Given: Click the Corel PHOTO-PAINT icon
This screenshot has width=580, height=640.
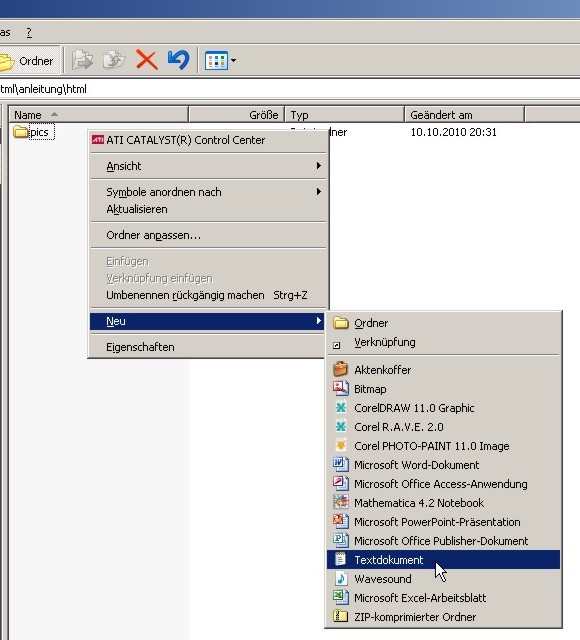Looking at the screenshot, I should [x=340, y=445].
